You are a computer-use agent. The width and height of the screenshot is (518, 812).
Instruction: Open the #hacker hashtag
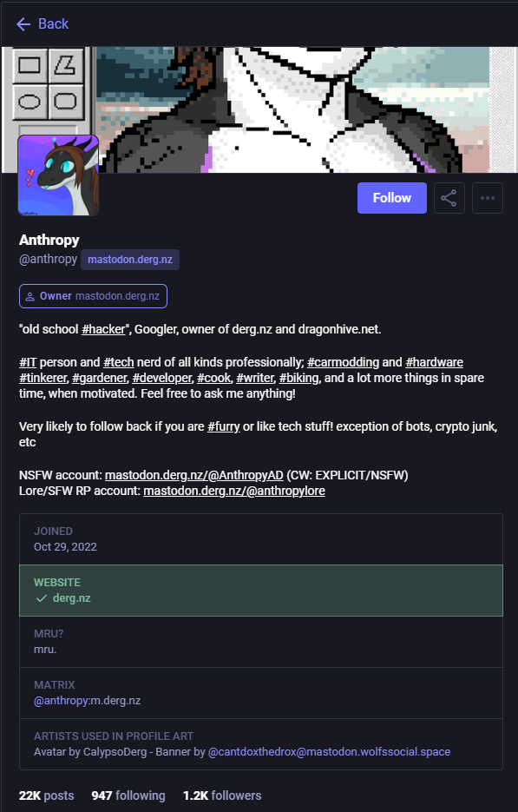coord(103,329)
